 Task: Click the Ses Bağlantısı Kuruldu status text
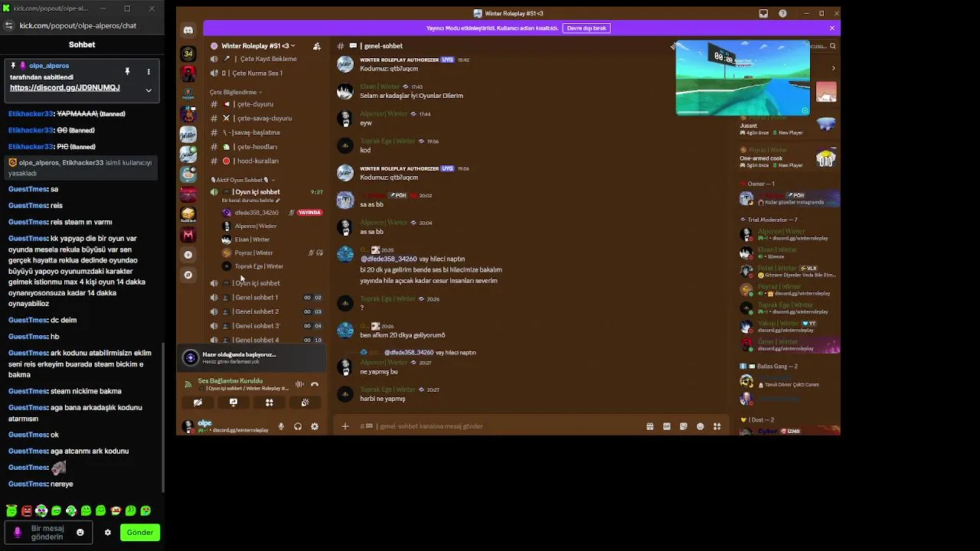(230, 381)
